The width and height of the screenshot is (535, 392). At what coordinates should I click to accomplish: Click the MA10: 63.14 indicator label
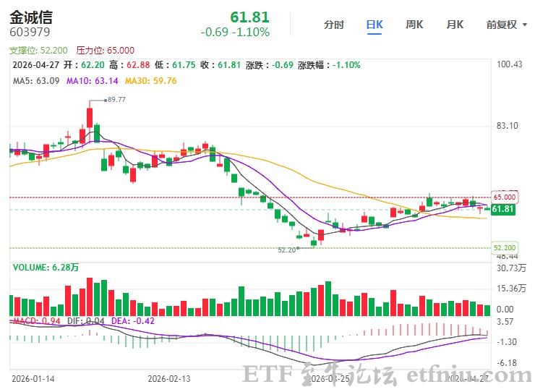[92, 81]
